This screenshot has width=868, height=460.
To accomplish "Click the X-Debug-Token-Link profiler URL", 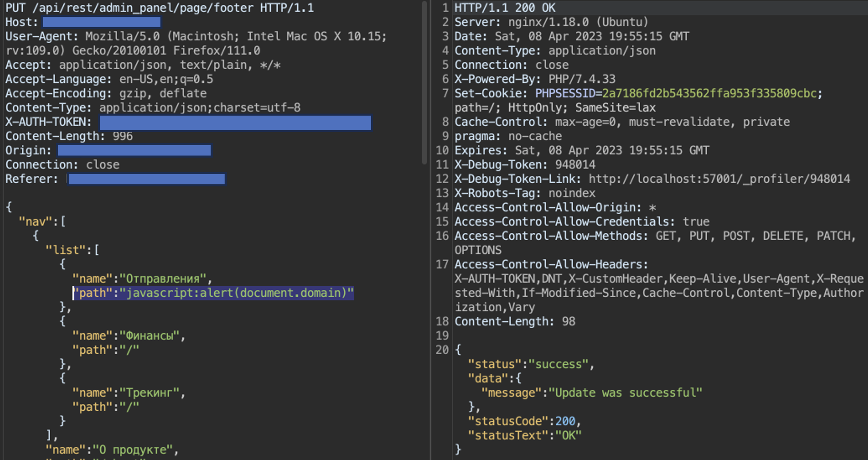I will [719, 179].
